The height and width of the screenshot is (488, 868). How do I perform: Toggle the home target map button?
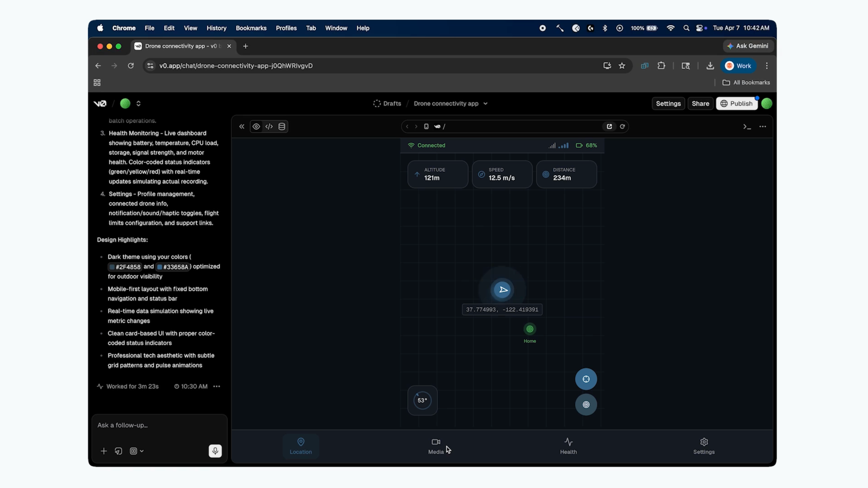(x=586, y=404)
